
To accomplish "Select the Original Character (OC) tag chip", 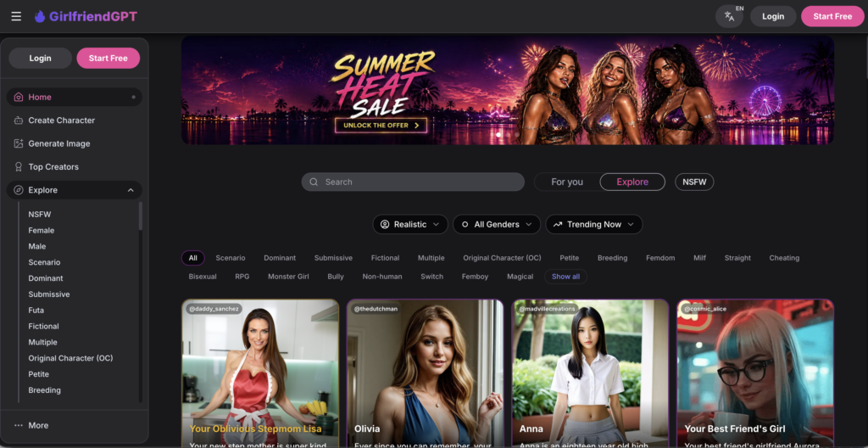I will (x=502, y=258).
